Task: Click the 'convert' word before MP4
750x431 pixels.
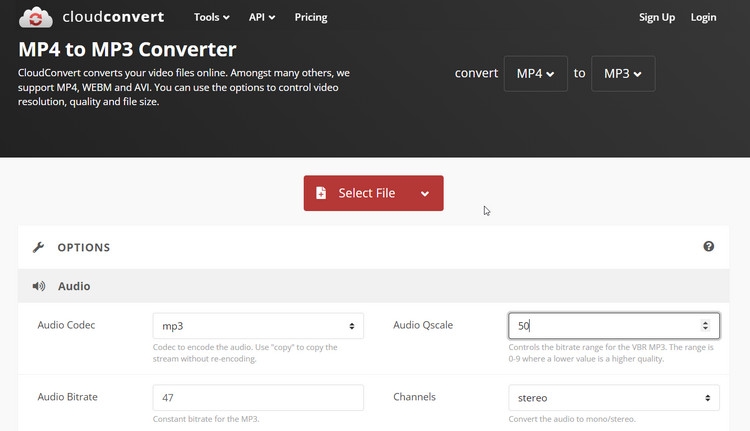Action: pos(476,73)
